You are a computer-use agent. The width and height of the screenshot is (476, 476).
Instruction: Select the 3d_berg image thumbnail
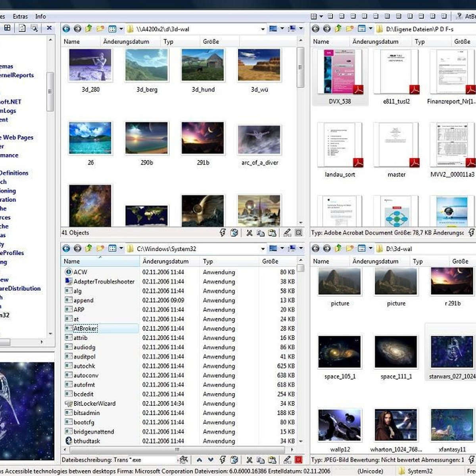(x=147, y=65)
